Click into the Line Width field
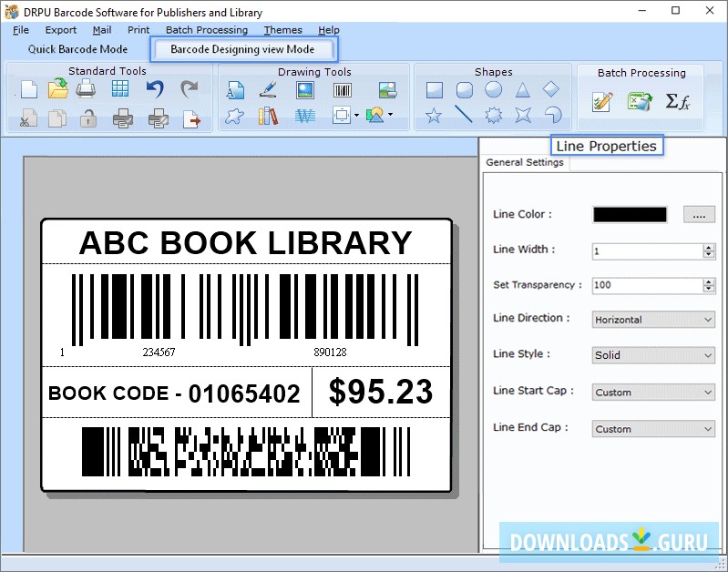The width and height of the screenshot is (728, 572). coord(648,251)
